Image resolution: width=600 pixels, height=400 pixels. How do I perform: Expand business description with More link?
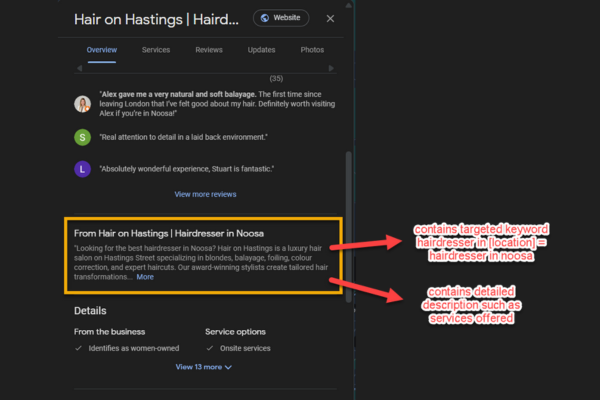145,277
